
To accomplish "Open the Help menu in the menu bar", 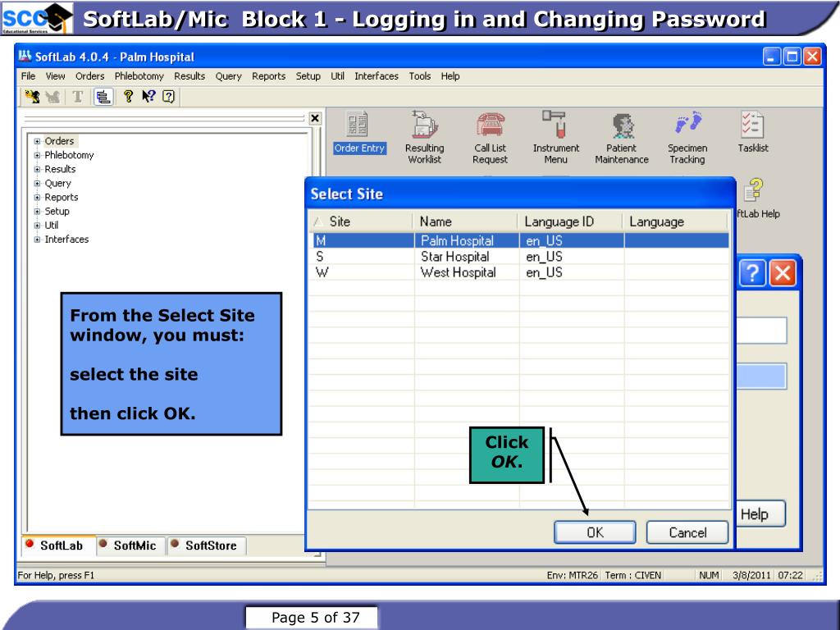I will coord(450,76).
